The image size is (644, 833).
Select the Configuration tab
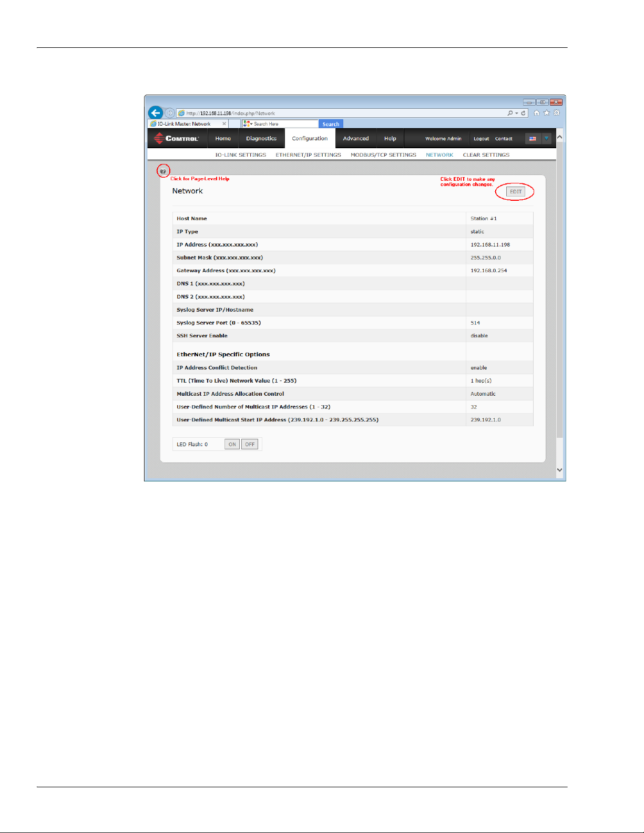pyautogui.click(x=310, y=139)
